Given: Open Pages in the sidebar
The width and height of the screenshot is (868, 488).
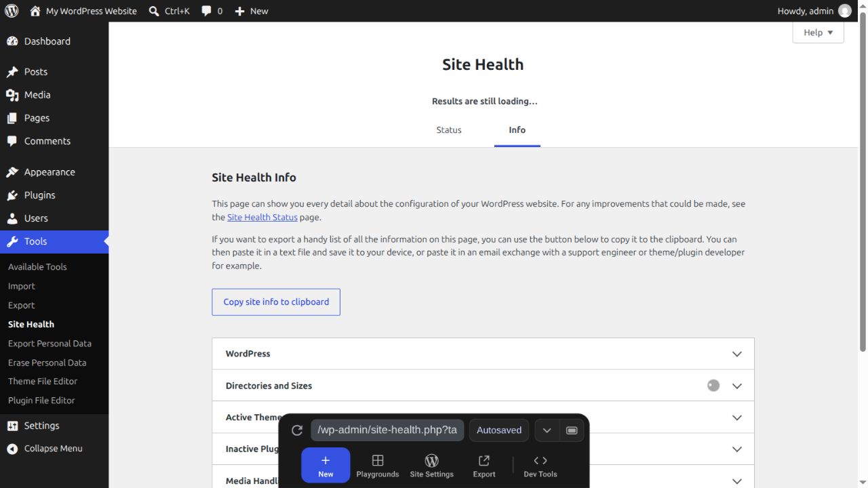Looking at the screenshot, I should point(54,118).
